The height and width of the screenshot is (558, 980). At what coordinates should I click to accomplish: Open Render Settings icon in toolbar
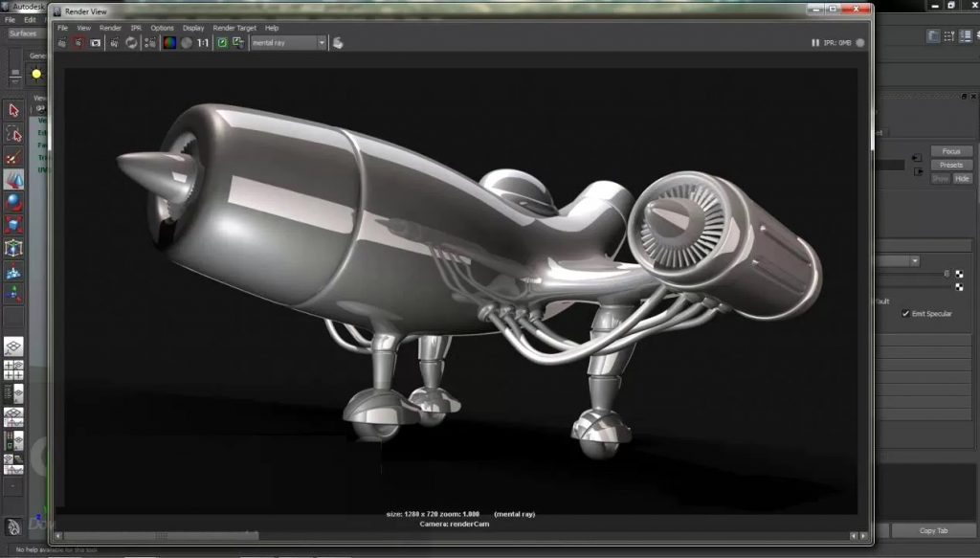150,42
